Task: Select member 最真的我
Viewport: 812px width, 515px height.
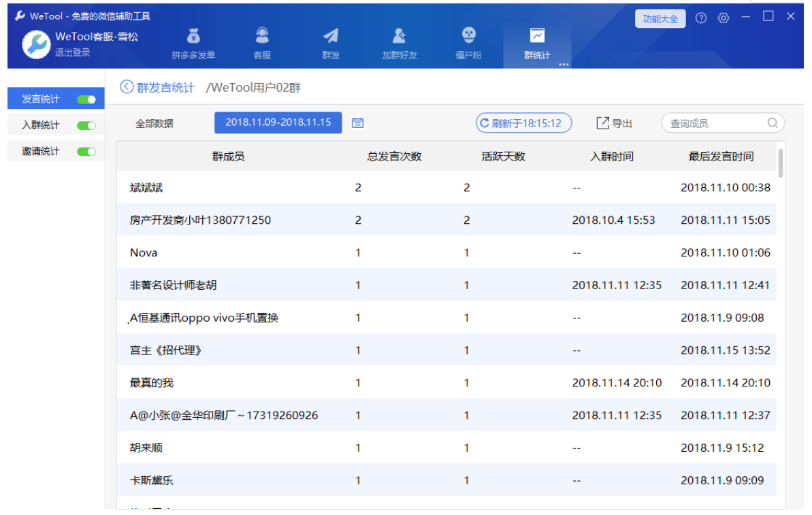Action: coord(446,383)
